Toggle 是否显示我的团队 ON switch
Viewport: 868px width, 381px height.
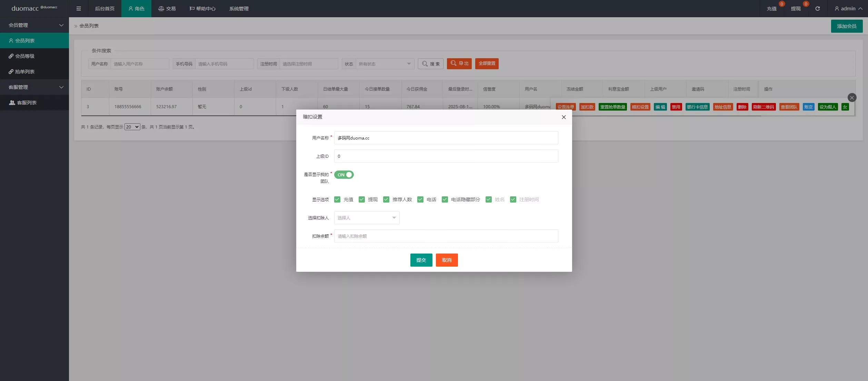click(344, 175)
